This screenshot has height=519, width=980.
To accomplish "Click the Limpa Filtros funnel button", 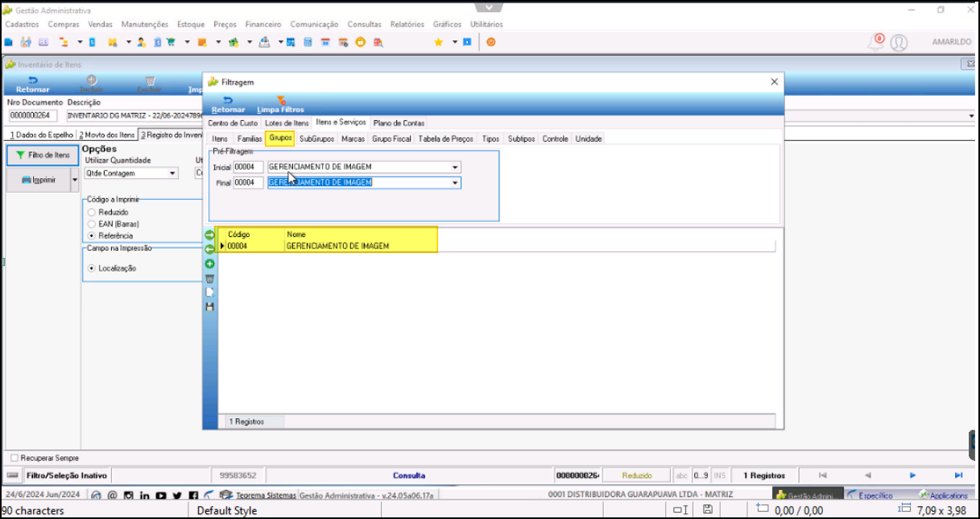I will click(280, 105).
